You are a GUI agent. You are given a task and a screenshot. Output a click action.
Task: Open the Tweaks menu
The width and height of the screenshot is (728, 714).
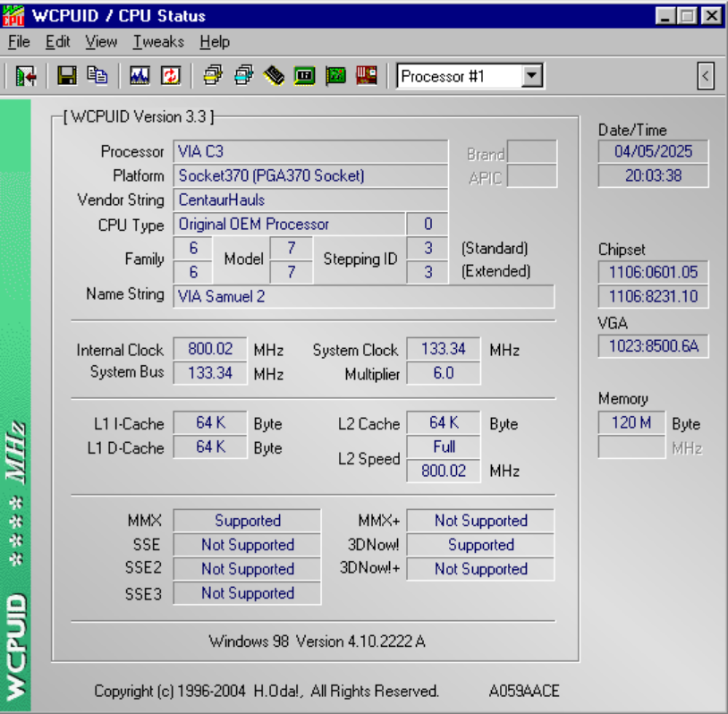[158, 42]
